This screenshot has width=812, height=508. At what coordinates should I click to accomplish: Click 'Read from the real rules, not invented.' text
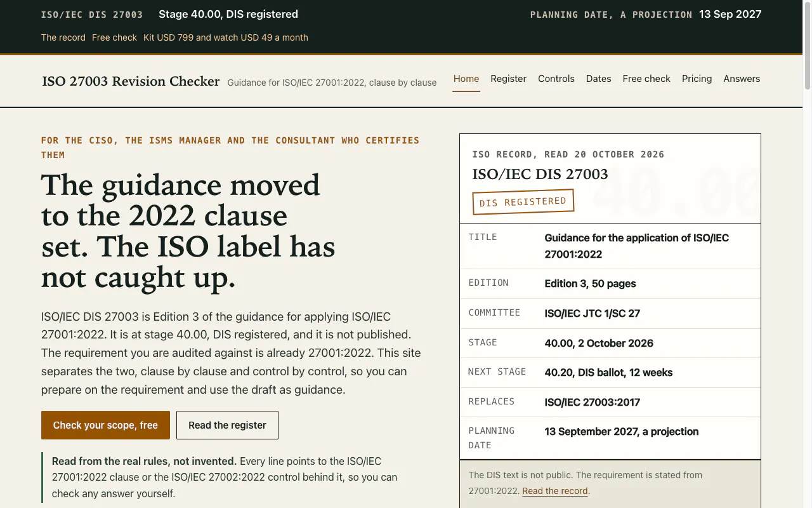coord(144,461)
